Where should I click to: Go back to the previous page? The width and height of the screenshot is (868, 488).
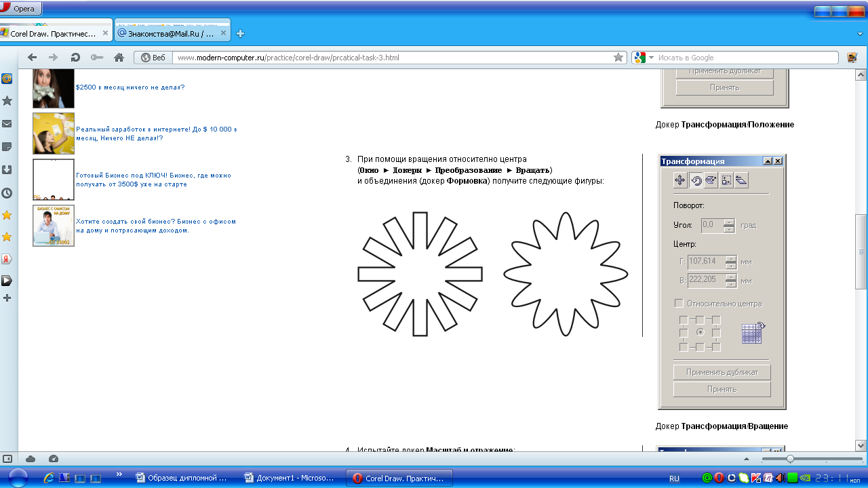tap(32, 58)
